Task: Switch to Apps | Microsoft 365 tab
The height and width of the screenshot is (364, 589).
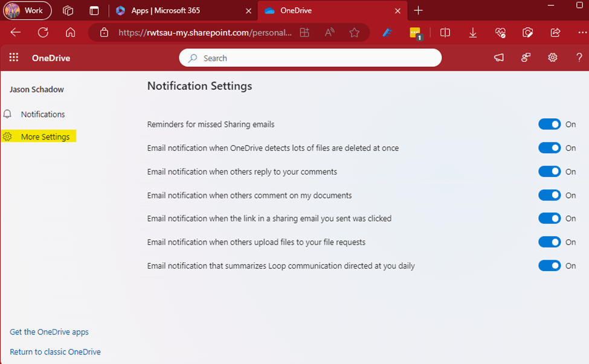Action: [x=166, y=10]
